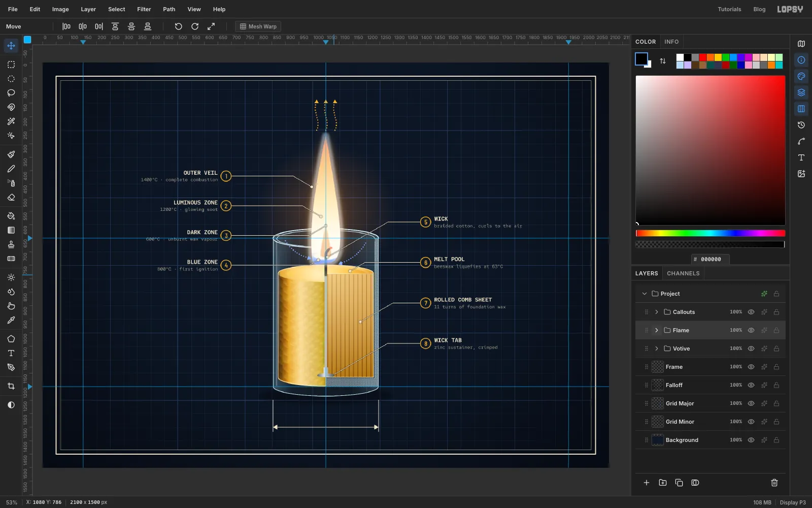Toggle visibility of the Flame group
Image resolution: width=812 pixels, height=508 pixels.
coord(751,330)
